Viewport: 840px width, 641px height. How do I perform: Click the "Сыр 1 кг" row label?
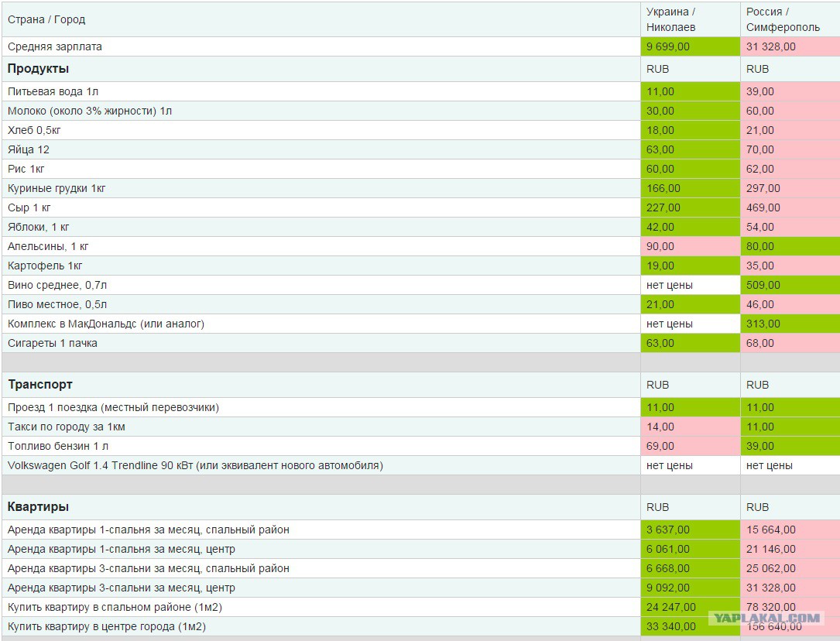[29, 207]
